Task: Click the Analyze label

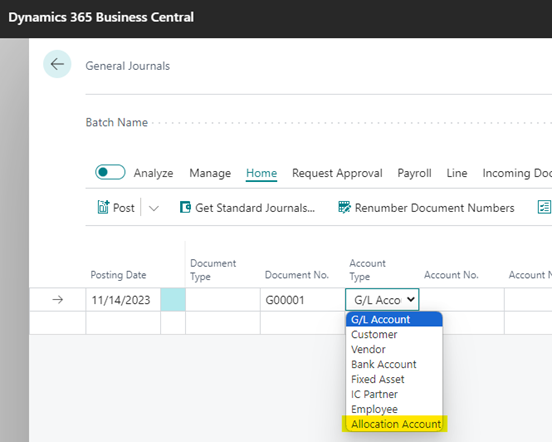Action: (153, 173)
